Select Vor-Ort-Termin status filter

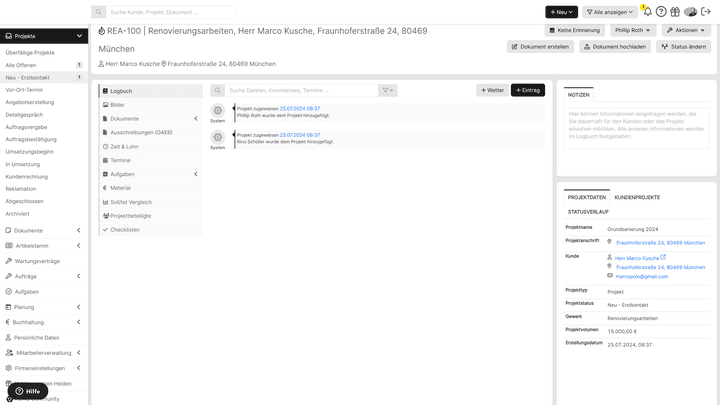(24, 90)
